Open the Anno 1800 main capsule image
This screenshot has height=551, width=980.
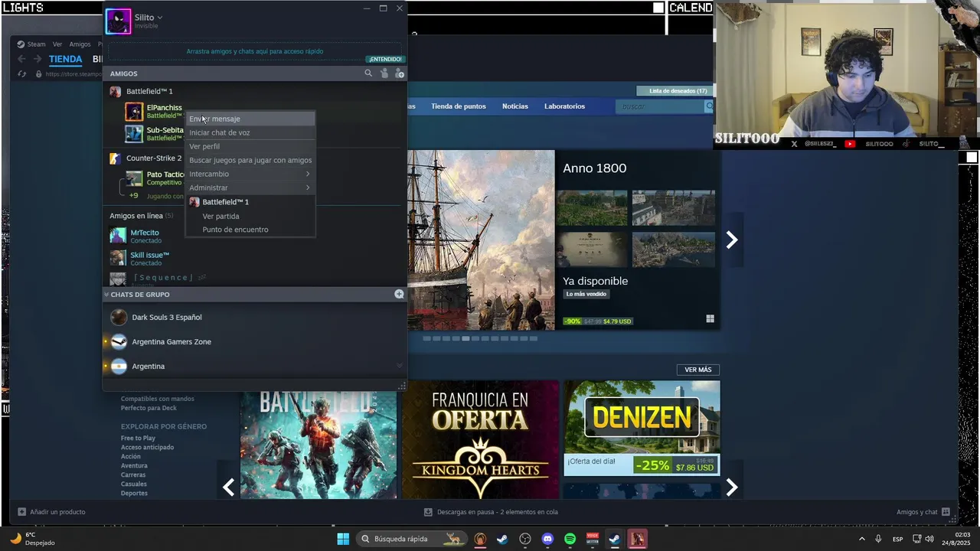481,240
